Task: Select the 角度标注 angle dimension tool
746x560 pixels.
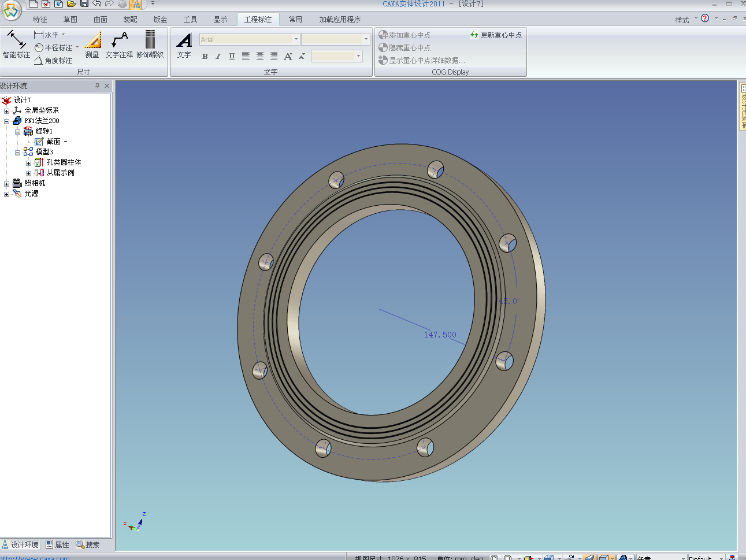Action: click(53, 60)
